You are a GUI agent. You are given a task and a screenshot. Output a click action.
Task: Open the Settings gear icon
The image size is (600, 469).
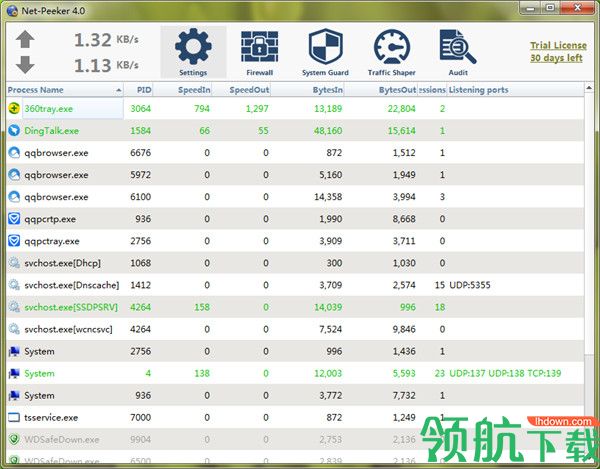(x=193, y=47)
